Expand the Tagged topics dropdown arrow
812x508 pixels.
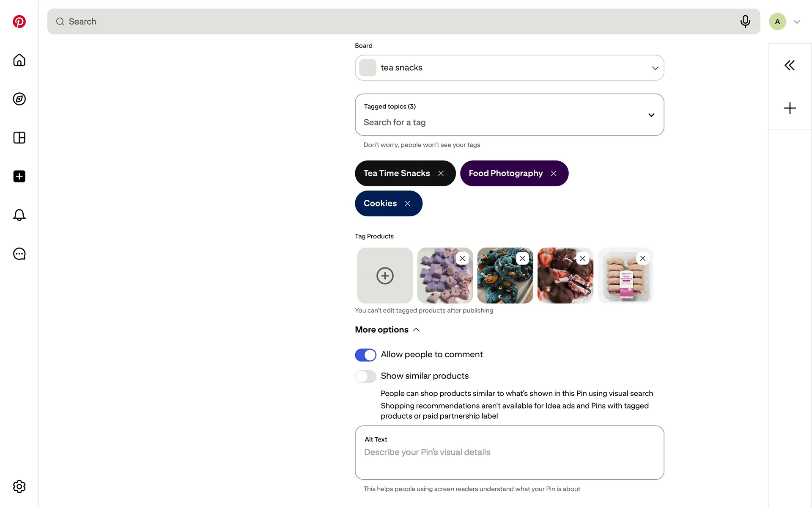[x=651, y=115]
